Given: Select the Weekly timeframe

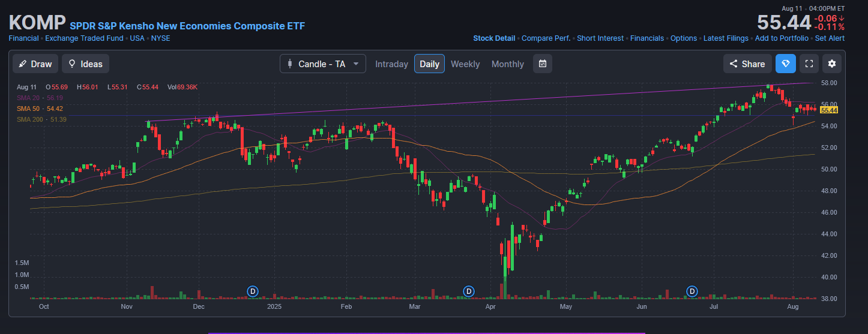Looking at the screenshot, I should (x=465, y=64).
